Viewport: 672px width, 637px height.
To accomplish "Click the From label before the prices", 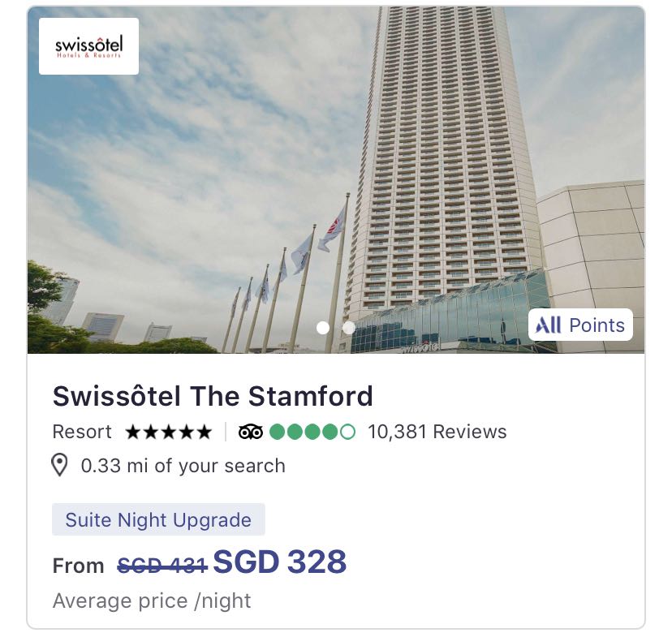I will click(78, 566).
